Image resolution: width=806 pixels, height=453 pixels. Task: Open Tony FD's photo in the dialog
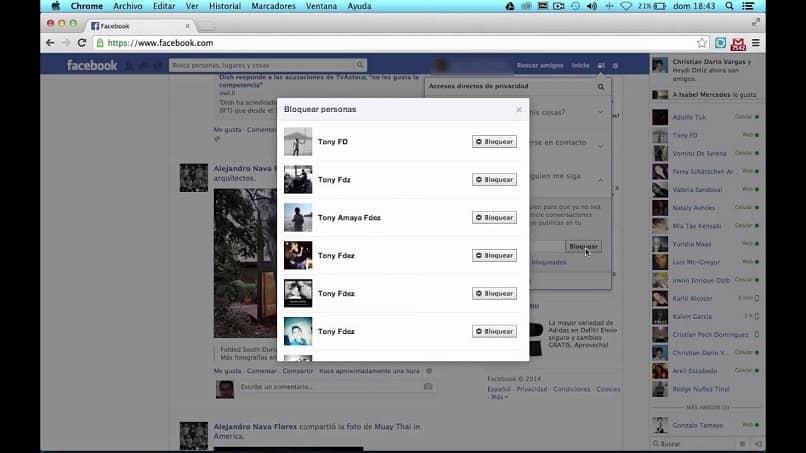pos(298,141)
